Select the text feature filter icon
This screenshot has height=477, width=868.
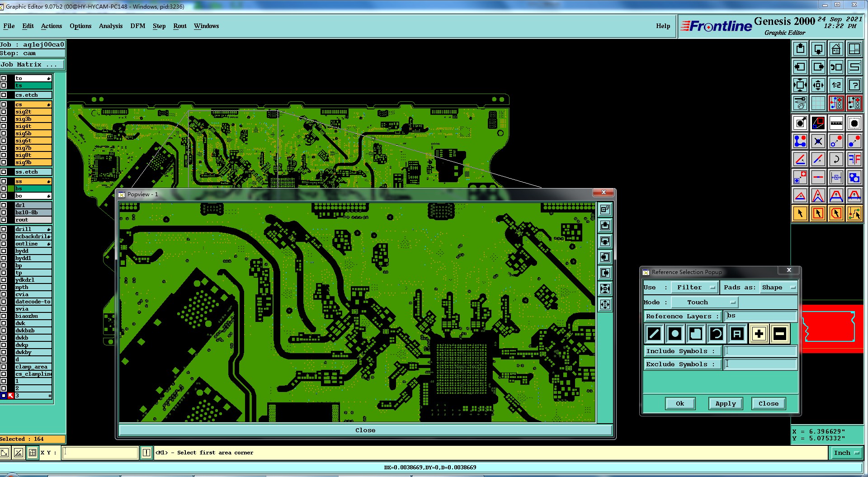737,334
